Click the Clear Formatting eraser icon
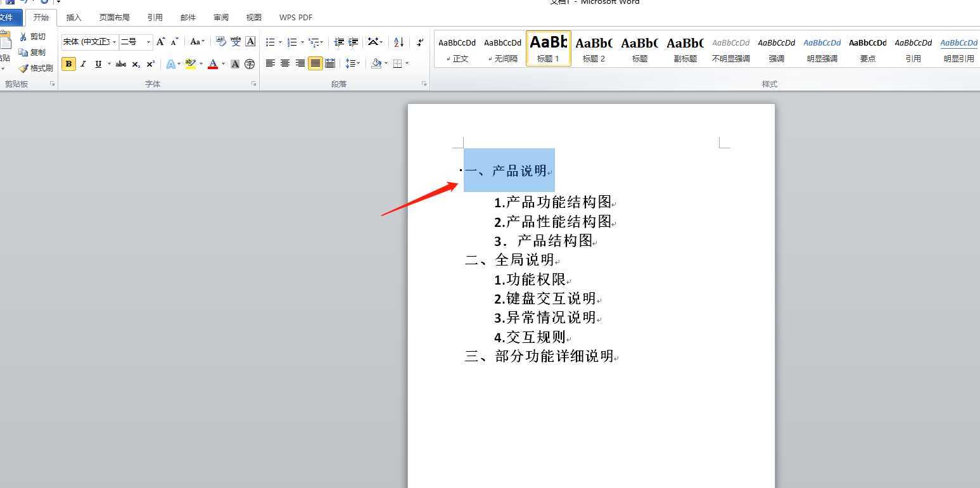The image size is (980, 488). pyautogui.click(x=220, y=42)
